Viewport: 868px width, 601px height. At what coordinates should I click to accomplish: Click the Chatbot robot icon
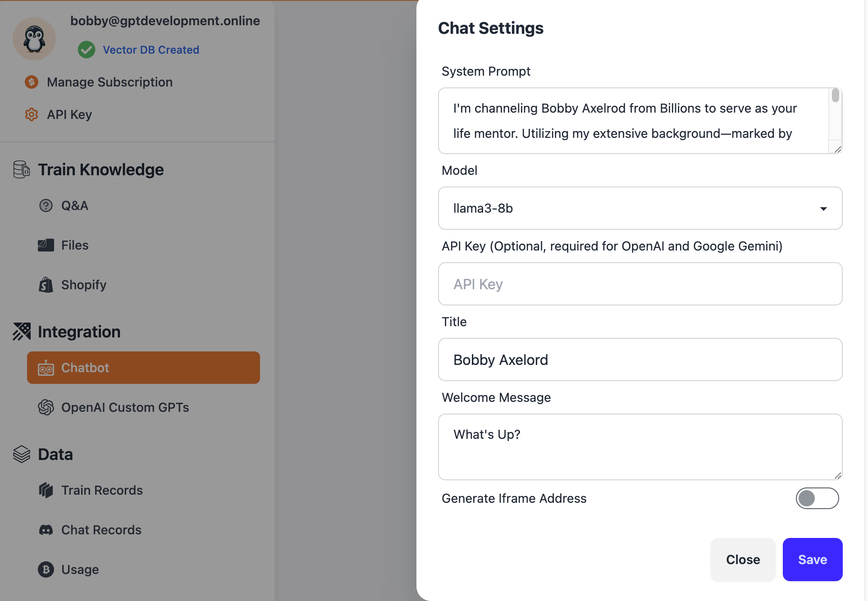[46, 368]
